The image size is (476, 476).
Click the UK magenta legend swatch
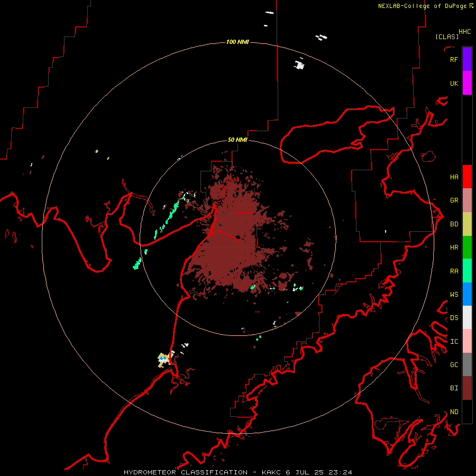[467, 83]
